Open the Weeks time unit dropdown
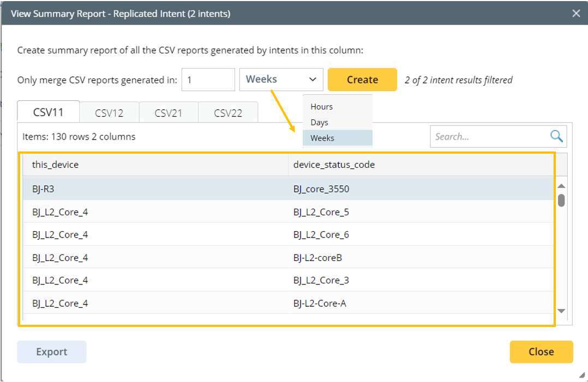588x382 pixels. (x=281, y=80)
